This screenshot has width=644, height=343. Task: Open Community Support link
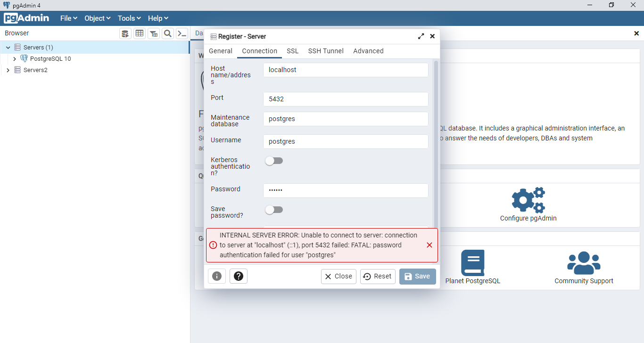click(x=584, y=281)
